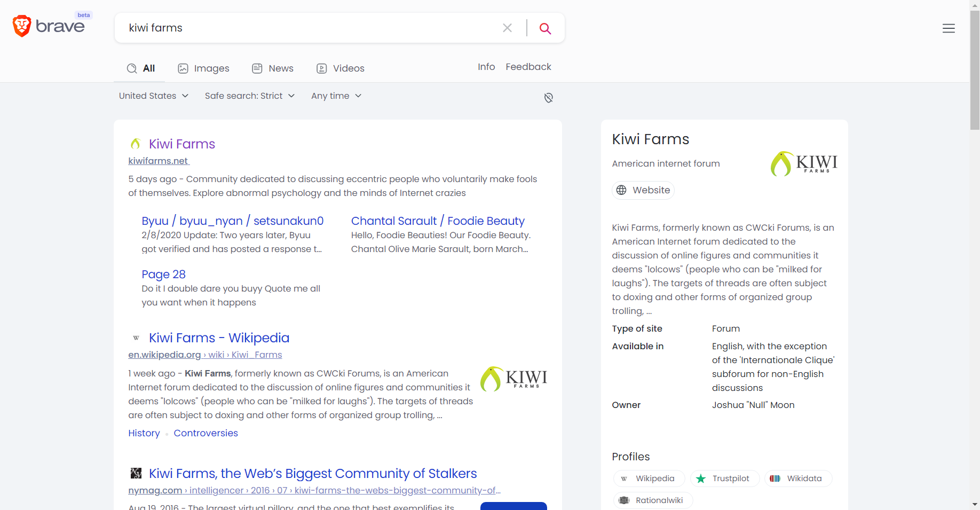Open the History section link
Viewport: 980px width, 510px height.
(144, 433)
